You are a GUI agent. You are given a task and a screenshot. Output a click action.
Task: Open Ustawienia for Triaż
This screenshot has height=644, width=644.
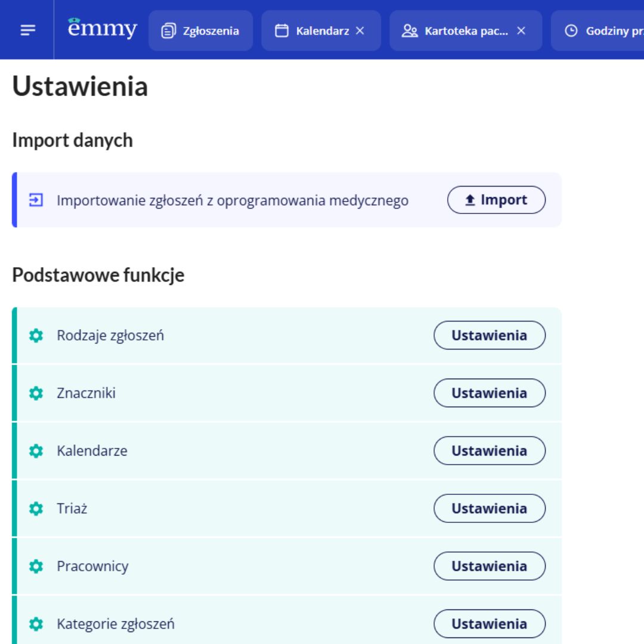[489, 509]
